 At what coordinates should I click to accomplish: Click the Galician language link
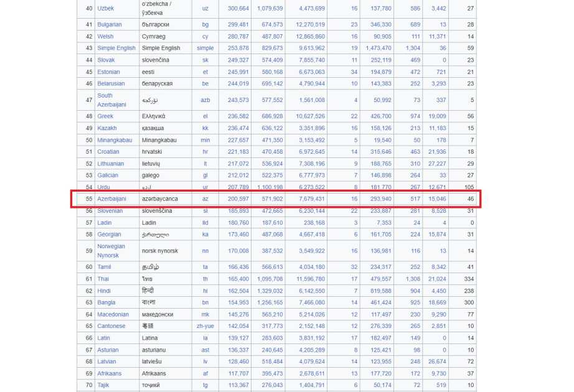tap(108, 175)
